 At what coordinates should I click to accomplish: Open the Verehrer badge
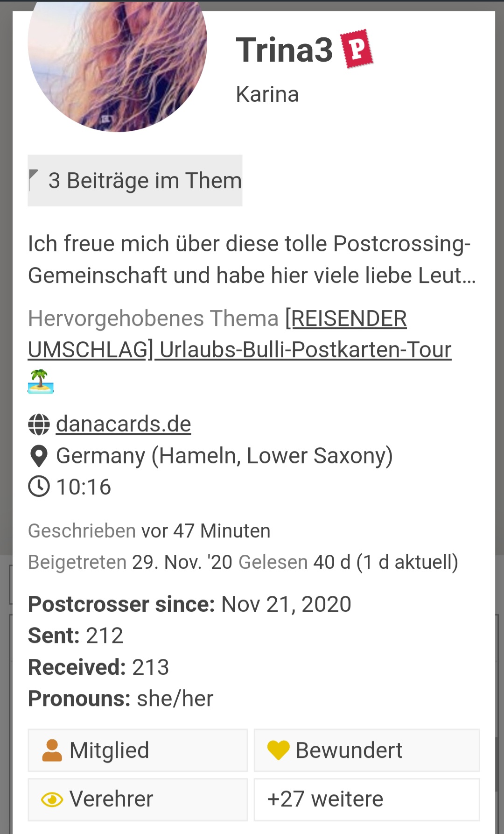point(138,799)
